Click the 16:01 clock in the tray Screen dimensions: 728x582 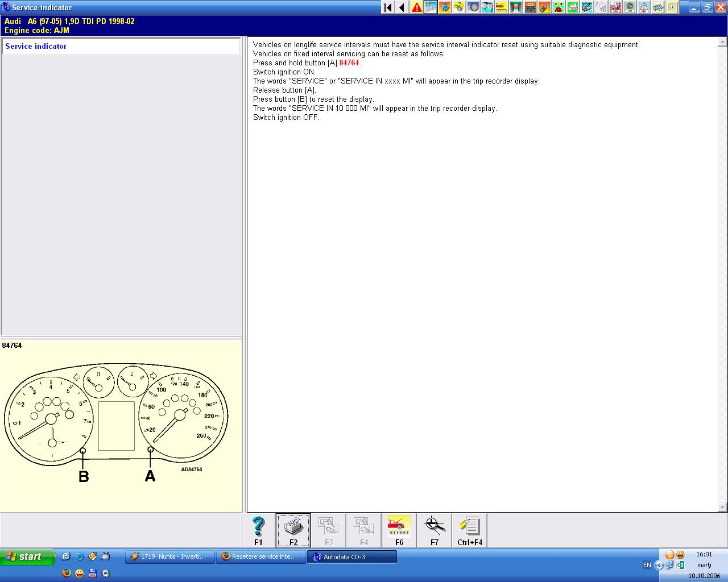click(704, 554)
